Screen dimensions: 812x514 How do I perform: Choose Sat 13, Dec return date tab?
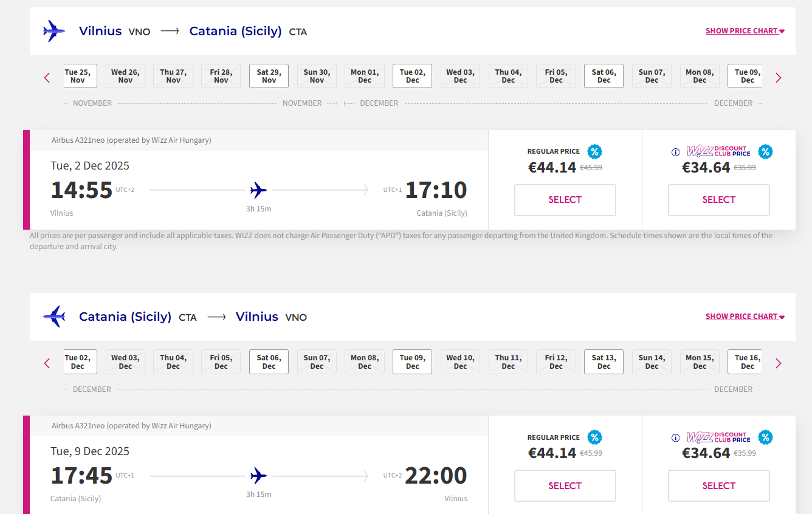604,362
